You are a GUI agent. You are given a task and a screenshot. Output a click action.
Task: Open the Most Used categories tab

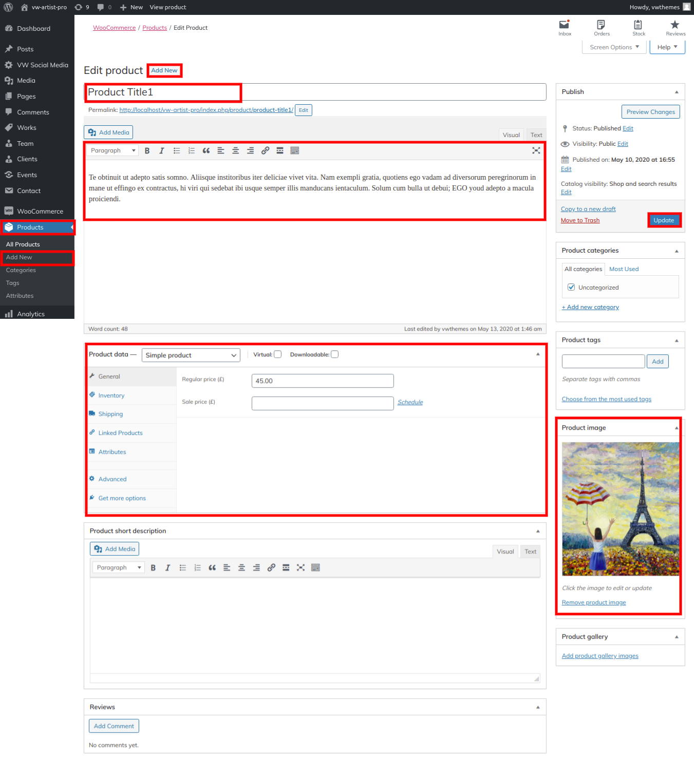(x=624, y=269)
